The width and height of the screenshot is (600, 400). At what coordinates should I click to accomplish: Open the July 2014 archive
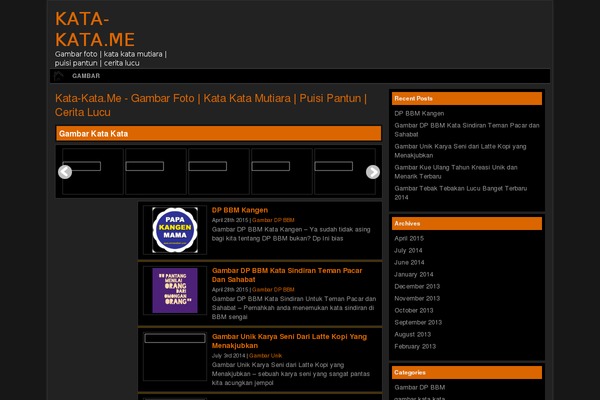[x=408, y=250]
